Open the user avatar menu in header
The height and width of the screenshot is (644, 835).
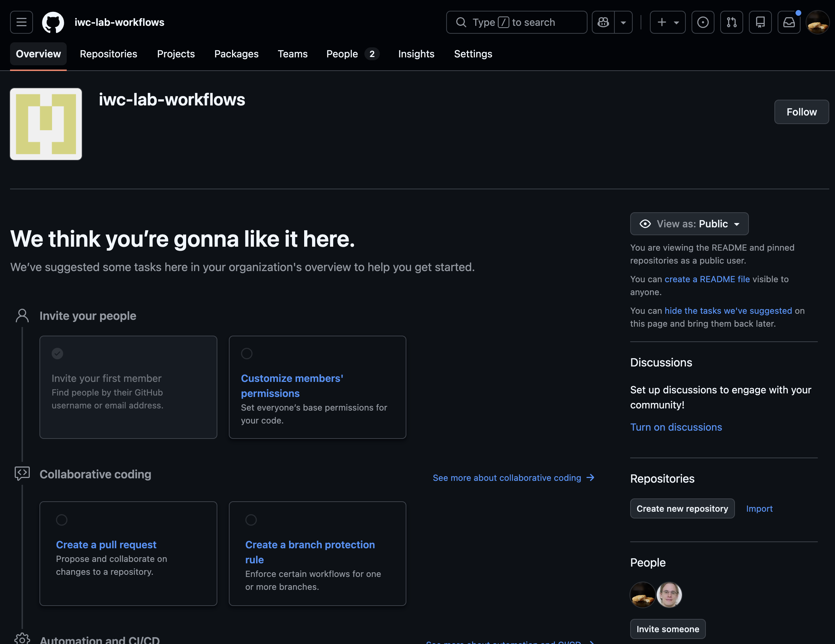coord(817,22)
